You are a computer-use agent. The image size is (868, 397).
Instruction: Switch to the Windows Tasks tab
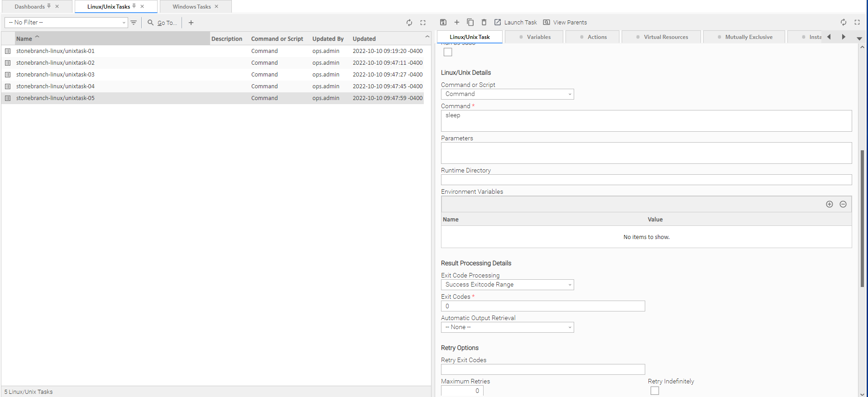192,7
